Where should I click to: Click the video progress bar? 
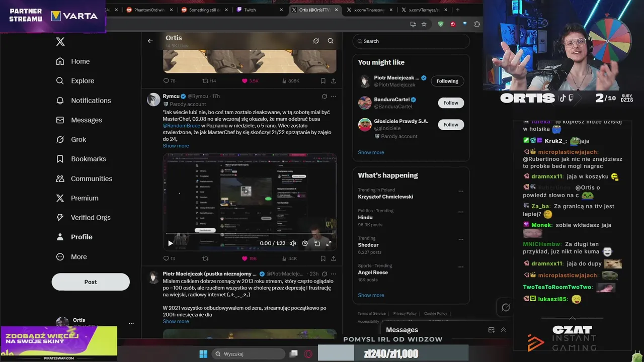tap(250, 234)
